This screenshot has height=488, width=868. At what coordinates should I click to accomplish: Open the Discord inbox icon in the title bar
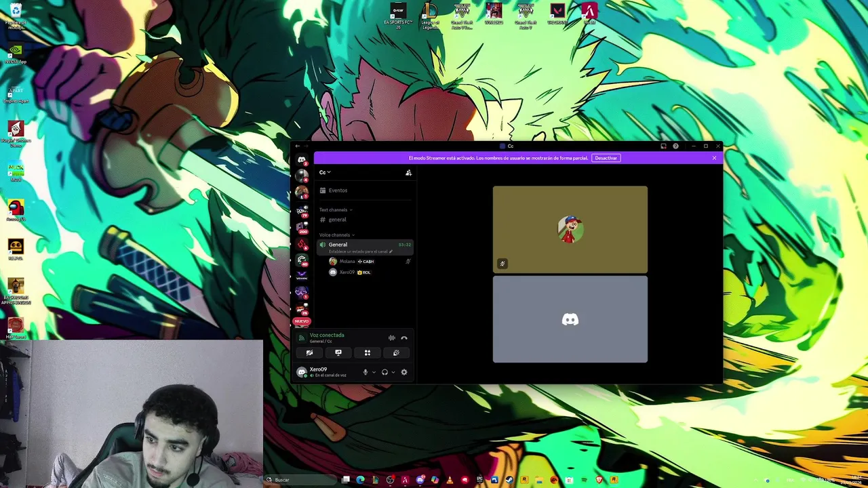pyautogui.click(x=663, y=146)
